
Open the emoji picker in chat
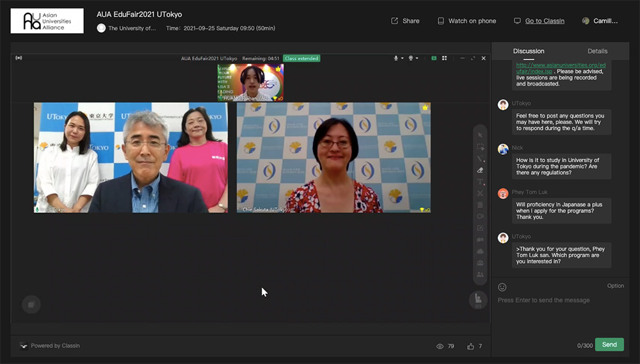tap(502, 287)
